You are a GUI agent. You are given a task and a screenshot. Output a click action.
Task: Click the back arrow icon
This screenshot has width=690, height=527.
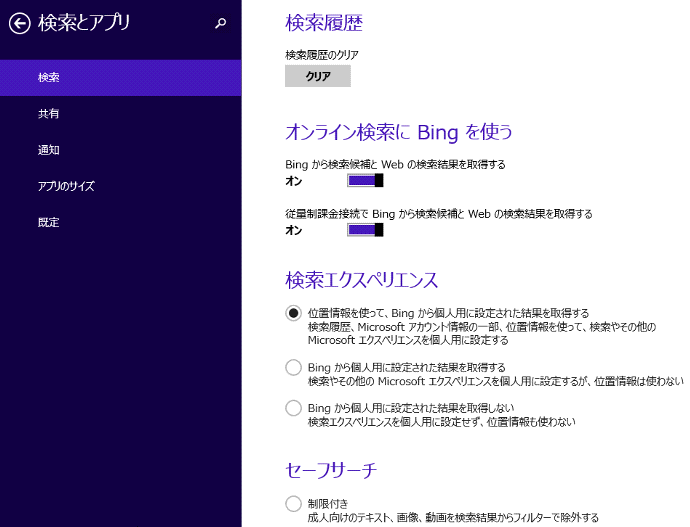tap(19, 23)
